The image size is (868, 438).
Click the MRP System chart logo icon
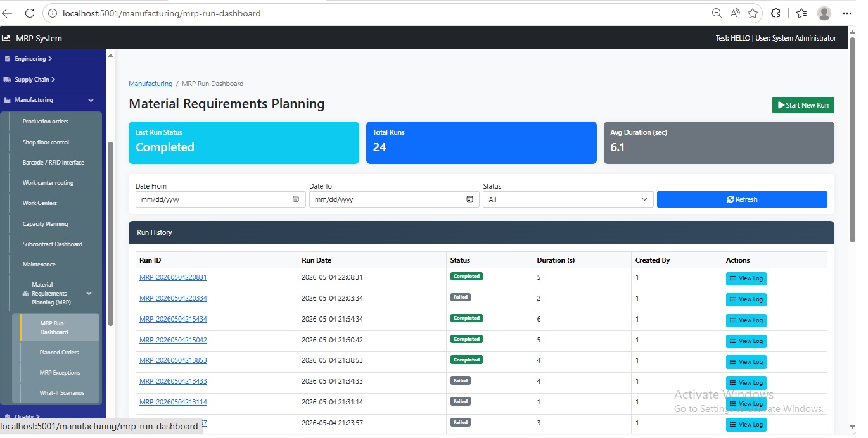tap(6, 38)
